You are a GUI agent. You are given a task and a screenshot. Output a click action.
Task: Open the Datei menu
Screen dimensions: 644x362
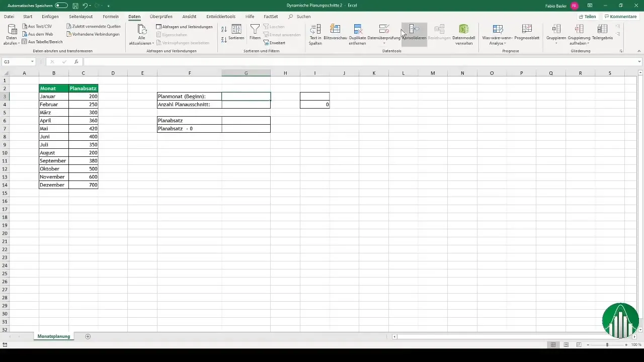(9, 17)
